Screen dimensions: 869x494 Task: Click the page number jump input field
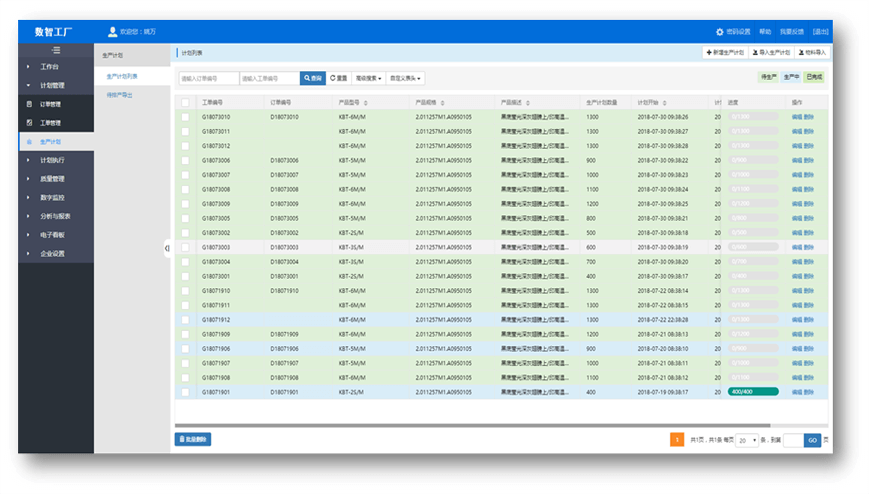click(793, 440)
